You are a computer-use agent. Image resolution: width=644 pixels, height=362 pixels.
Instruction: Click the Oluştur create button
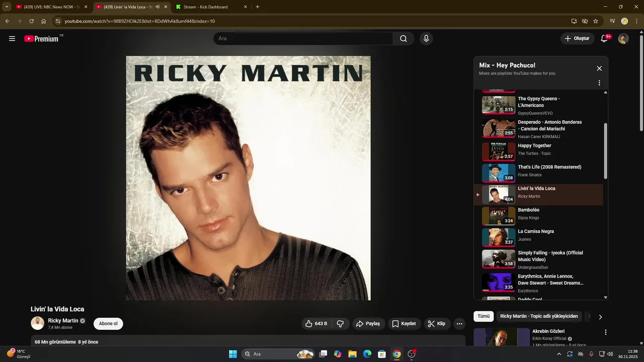578,39
